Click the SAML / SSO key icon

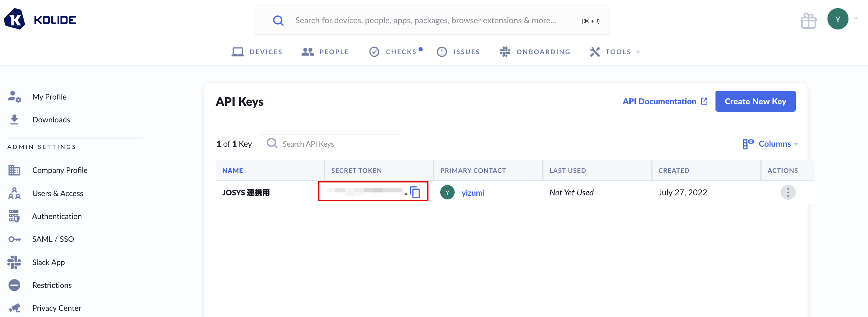point(14,239)
